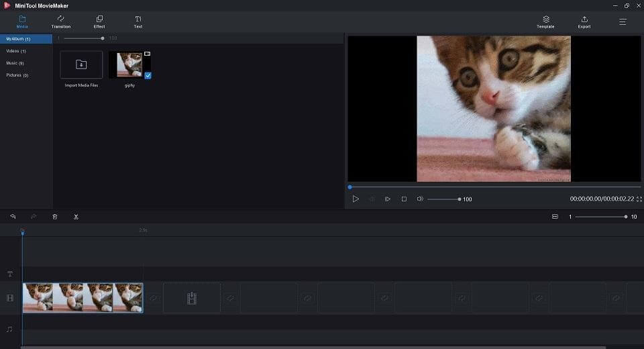644x349 pixels.
Task: Mute the preview volume
Action: point(420,199)
